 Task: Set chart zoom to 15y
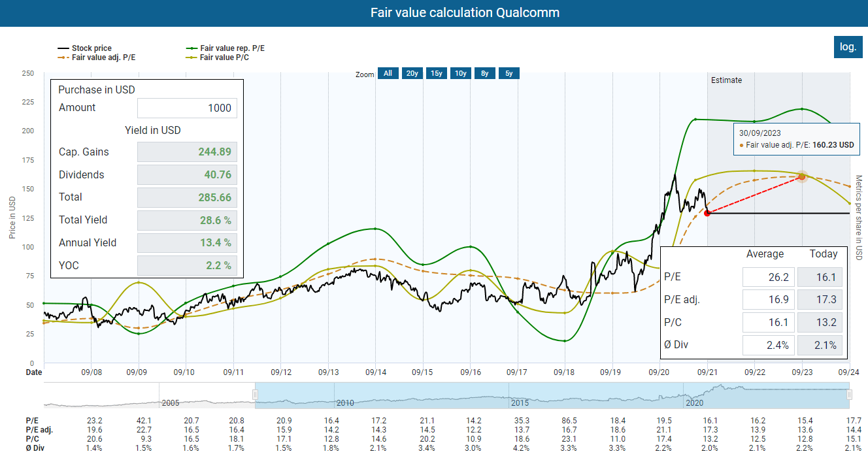[436, 73]
